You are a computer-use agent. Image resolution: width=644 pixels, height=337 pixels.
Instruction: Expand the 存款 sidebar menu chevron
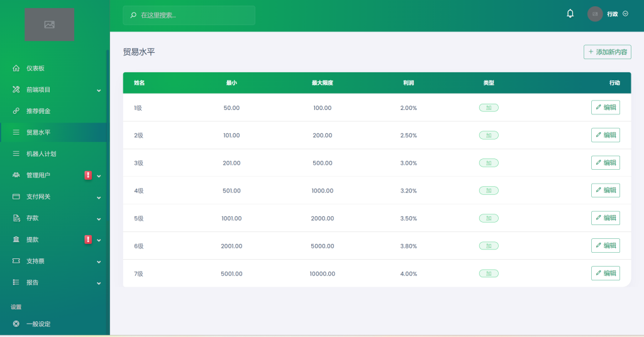click(99, 219)
